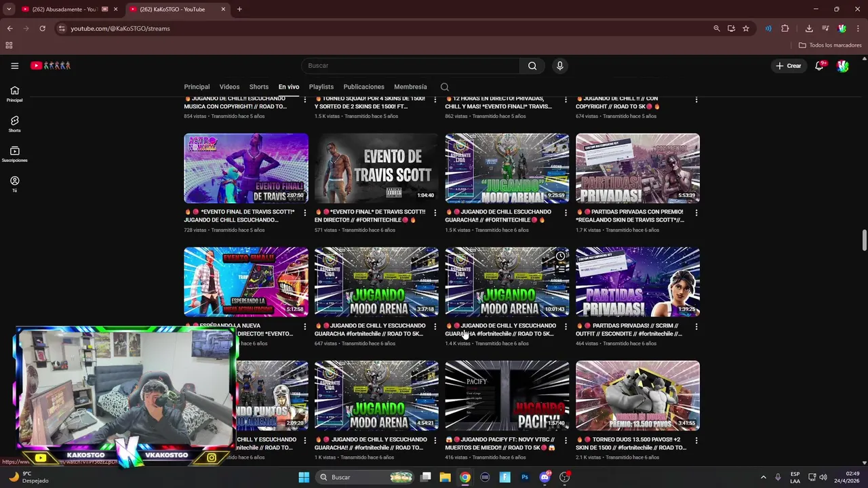Image resolution: width=868 pixels, height=488 pixels.
Task: Start voice search with the microphone icon
Action: 559,66
